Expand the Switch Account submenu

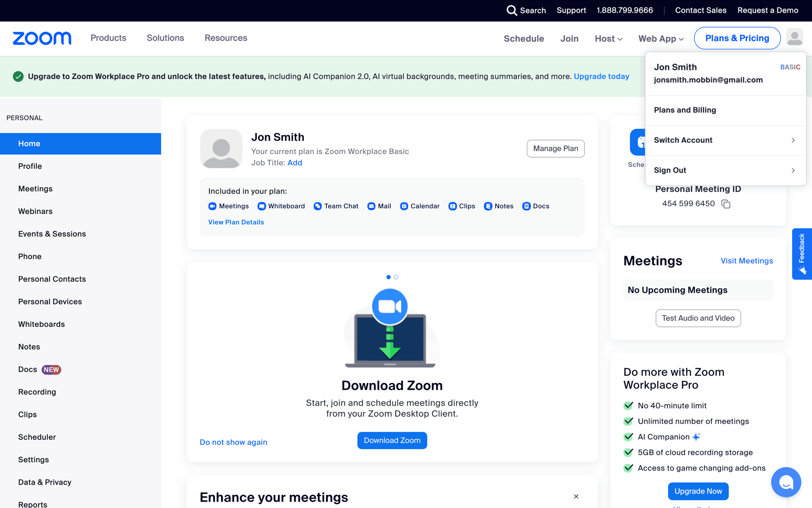[x=725, y=140]
